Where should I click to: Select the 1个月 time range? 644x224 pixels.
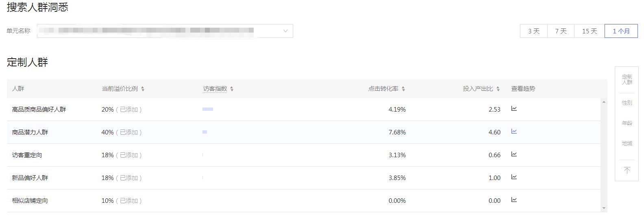[x=621, y=31]
